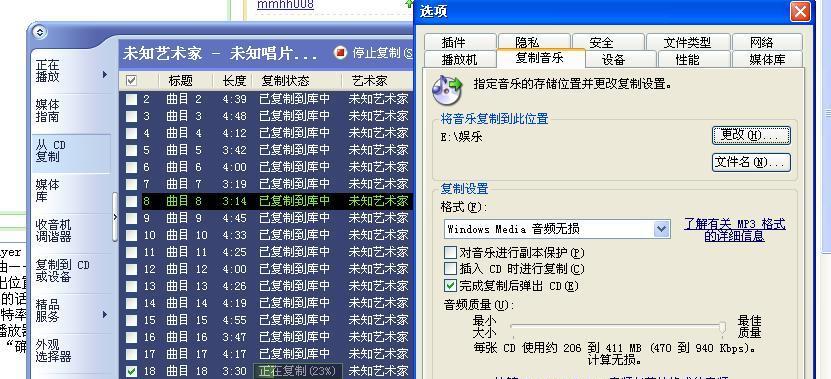Switch to the 设备 tab

(613, 59)
